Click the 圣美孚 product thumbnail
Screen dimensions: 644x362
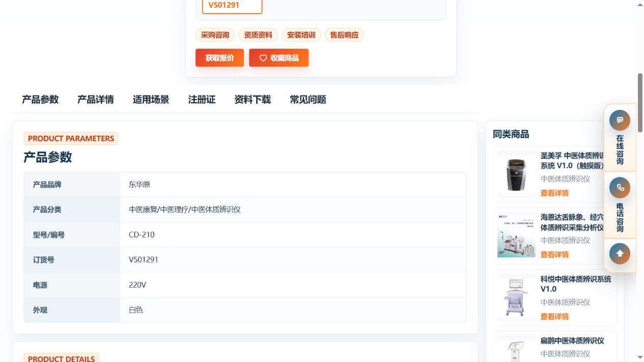pos(516,174)
